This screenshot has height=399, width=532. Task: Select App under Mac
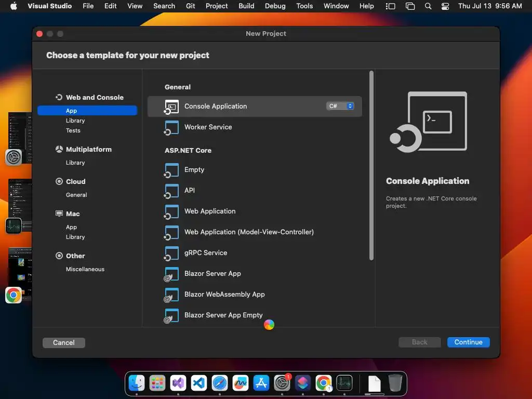click(x=71, y=227)
